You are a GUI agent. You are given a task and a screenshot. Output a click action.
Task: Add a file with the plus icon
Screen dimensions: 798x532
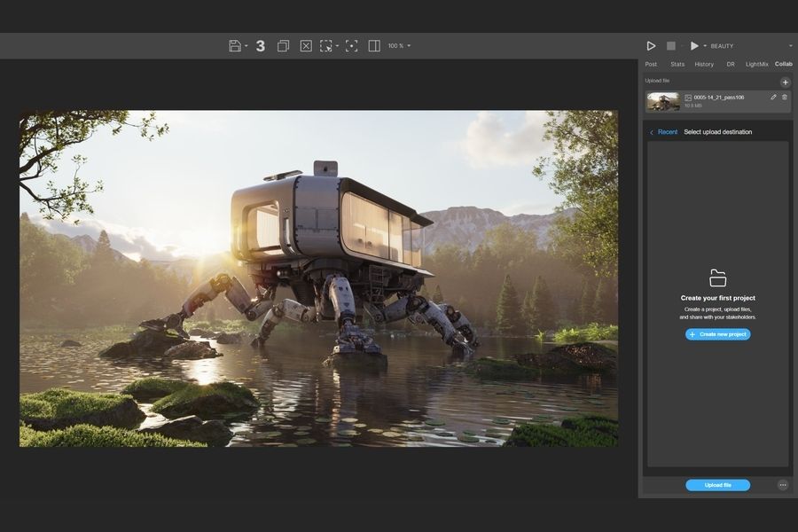(x=786, y=82)
